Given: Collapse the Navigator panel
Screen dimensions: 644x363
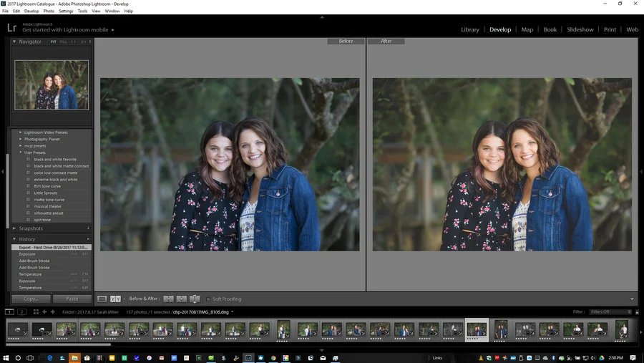Looking at the screenshot, I should (14, 42).
